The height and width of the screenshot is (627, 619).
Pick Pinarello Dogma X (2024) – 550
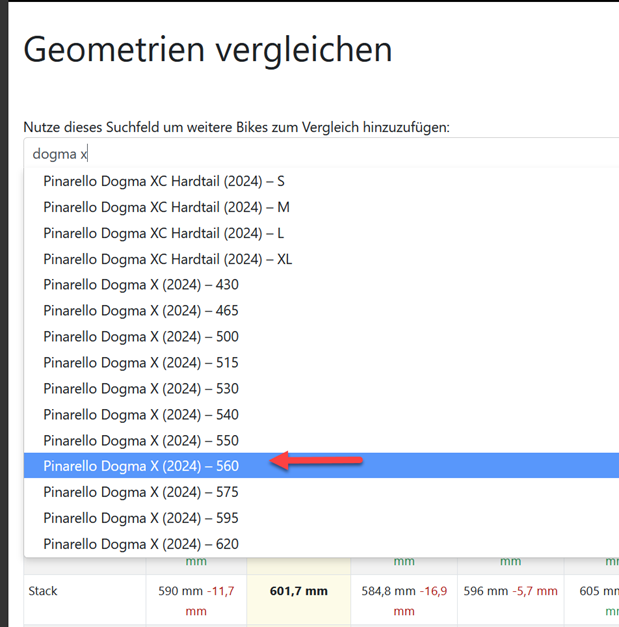coord(141,441)
